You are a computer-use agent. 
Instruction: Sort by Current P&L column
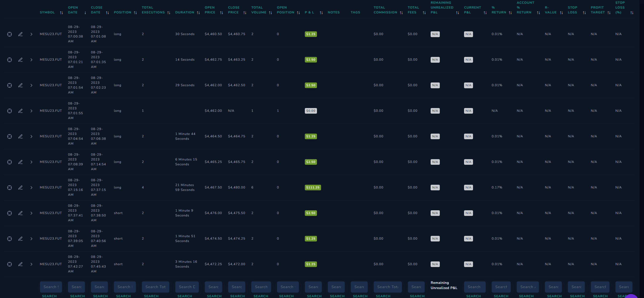click(485, 13)
